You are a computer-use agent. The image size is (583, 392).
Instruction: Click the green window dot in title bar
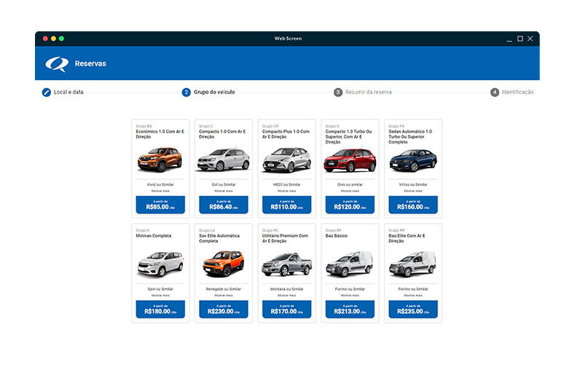coord(61,39)
